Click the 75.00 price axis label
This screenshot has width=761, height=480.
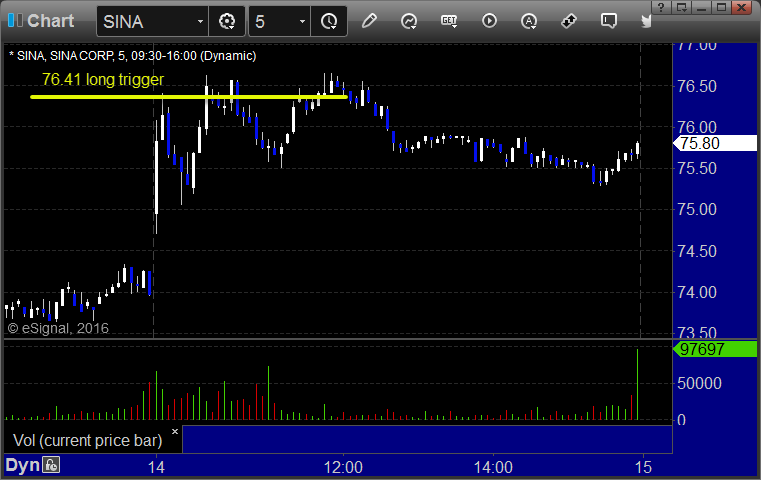(697, 209)
